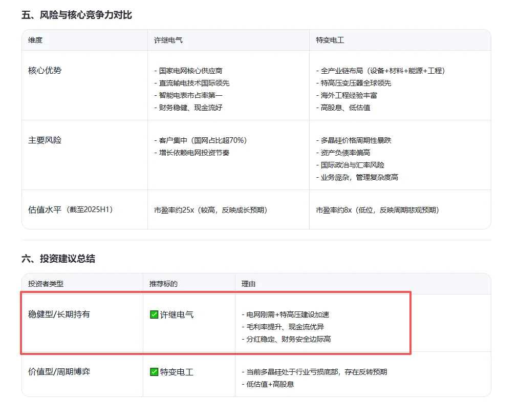
Task: Click the green checkmark beside 许继电气
Action: [153, 314]
